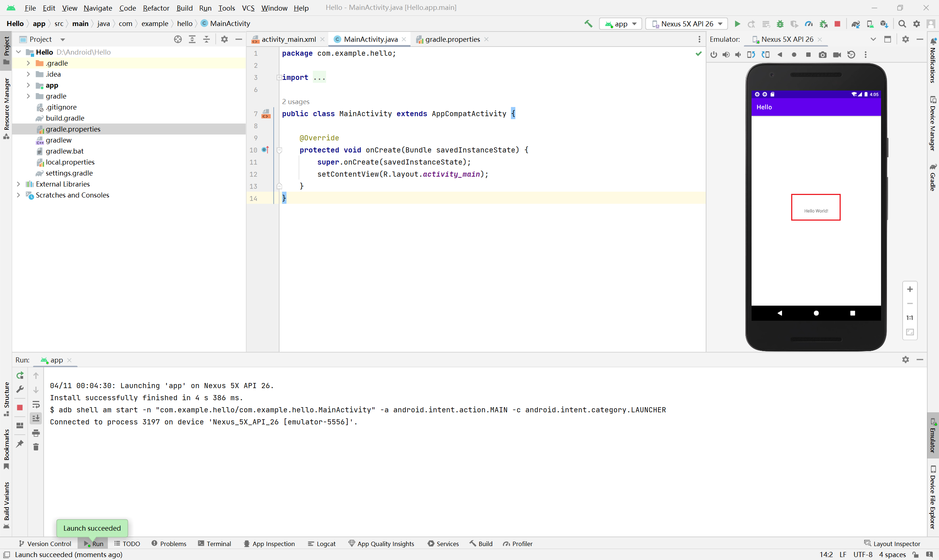
Task: Click the emulator toolbar Overview square
Action: click(808, 55)
